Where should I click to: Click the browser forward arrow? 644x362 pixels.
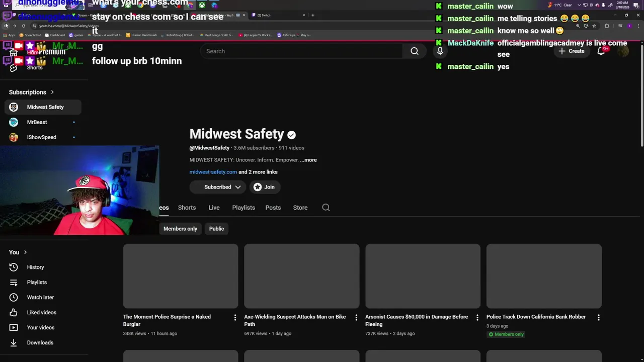pyautogui.click(x=14, y=26)
